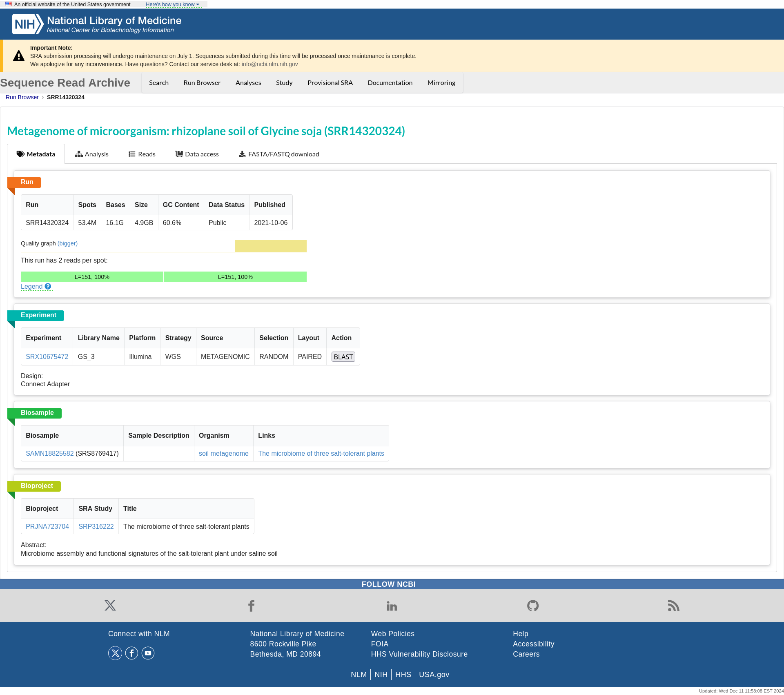Open Mirroring menu item

click(441, 82)
